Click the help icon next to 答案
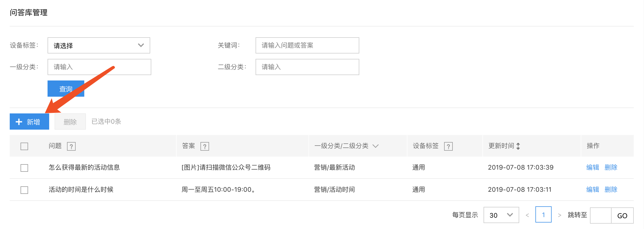This screenshot has height=229, width=644. [x=205, y=146]
